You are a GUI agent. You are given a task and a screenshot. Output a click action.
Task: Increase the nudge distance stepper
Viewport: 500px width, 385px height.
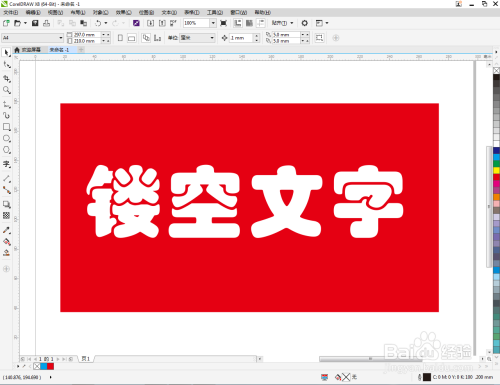click(256, 36)
